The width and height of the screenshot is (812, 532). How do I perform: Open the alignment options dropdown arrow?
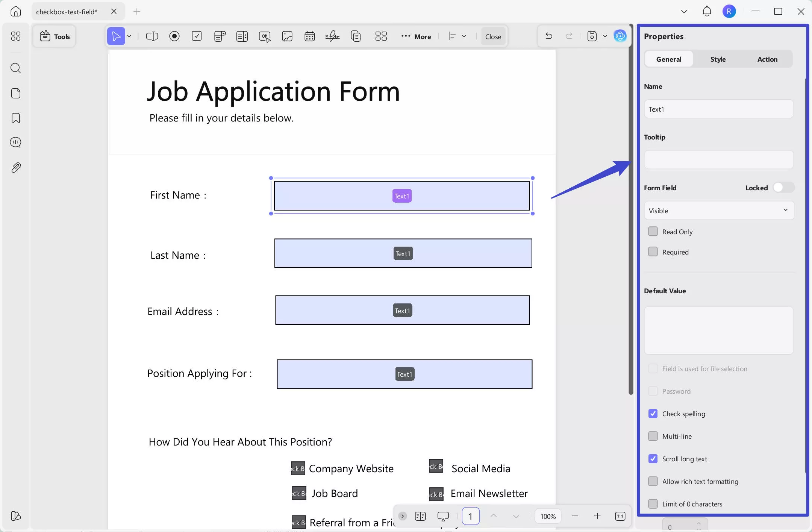[x=464, y=36]
